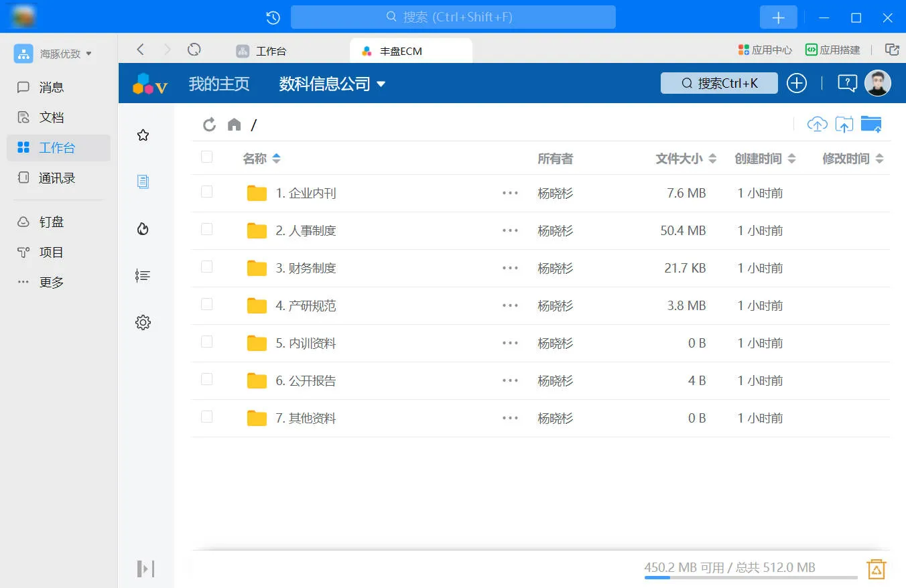This screenshot has height=588, width=906.
Task: Click folder icon of 1. 企业内刊
Action: click(x=257, y=194)
